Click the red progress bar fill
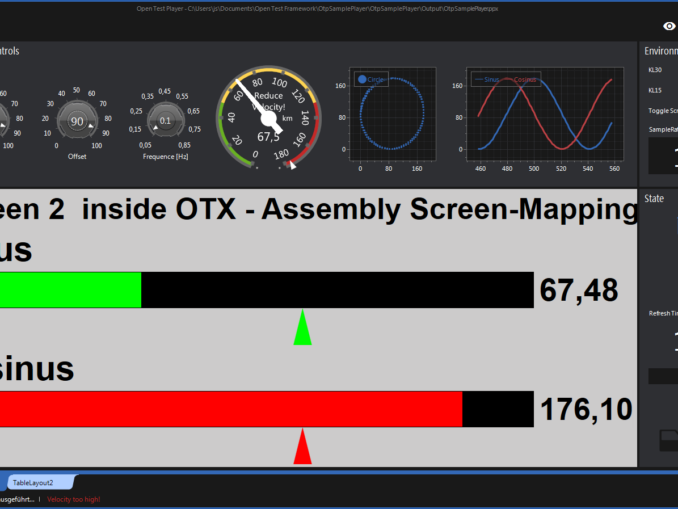This screenshot has height=509, width=678. point(230,409)
